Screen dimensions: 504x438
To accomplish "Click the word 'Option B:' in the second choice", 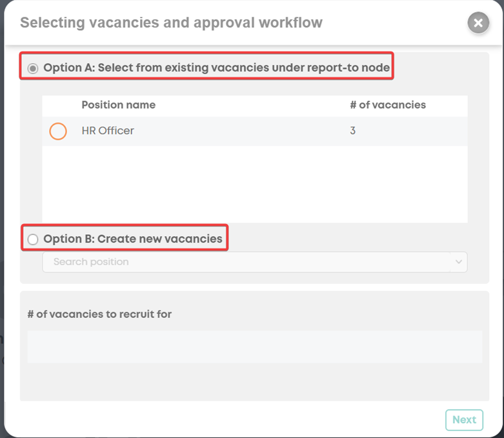I will (x=69, y=239).
